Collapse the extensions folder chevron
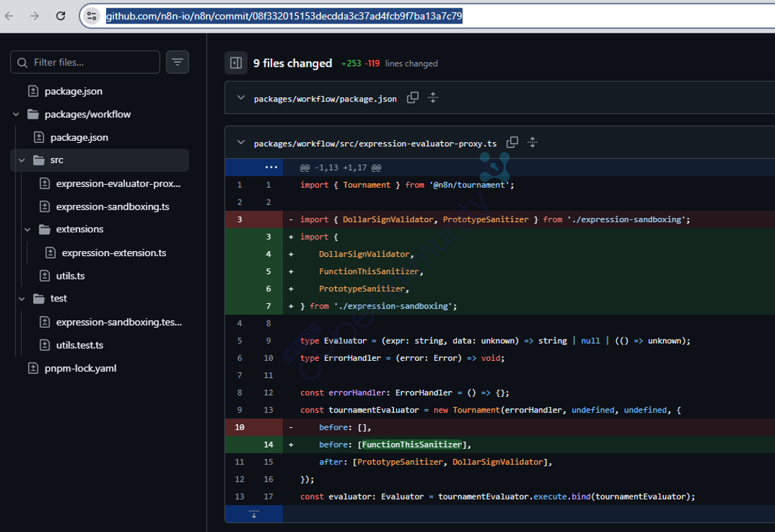 coord(28,229)
